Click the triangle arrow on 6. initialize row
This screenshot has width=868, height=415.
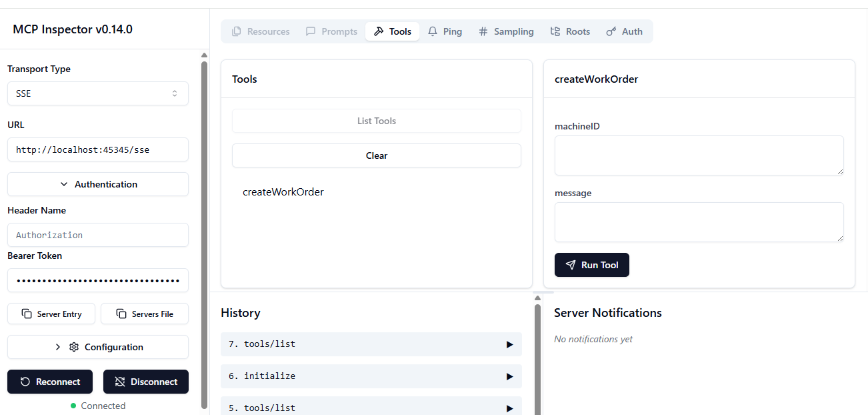(x=509, y=376)
